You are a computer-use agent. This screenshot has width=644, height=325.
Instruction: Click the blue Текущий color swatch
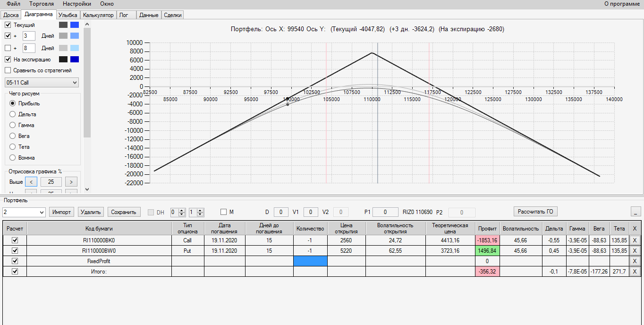pyautogui.click(x=75, y=25)
